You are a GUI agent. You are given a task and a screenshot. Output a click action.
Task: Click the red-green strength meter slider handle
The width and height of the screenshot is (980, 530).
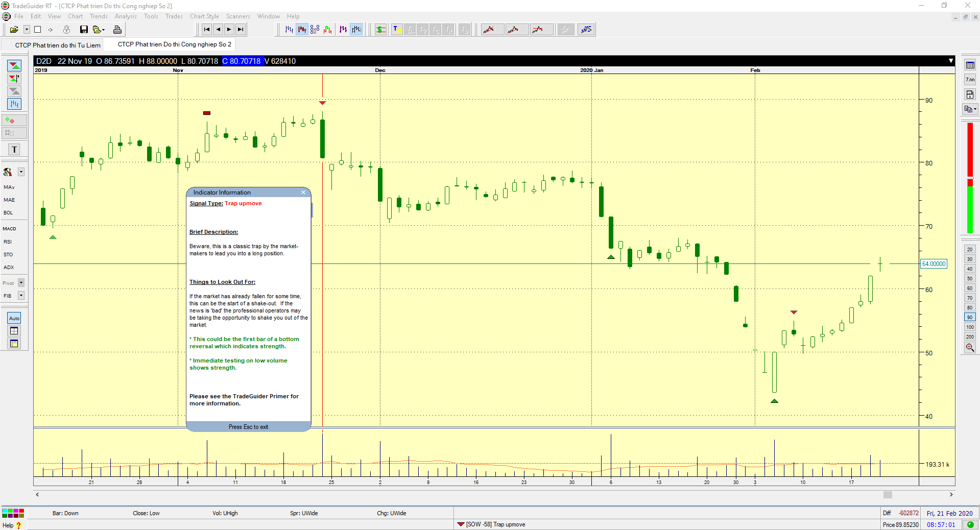point(970,178)
